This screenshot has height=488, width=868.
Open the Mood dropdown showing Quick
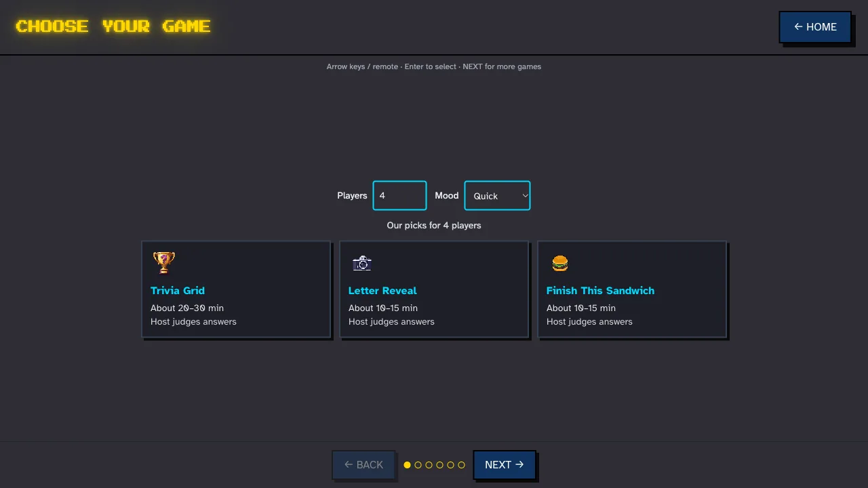click(x=497, y=195)
